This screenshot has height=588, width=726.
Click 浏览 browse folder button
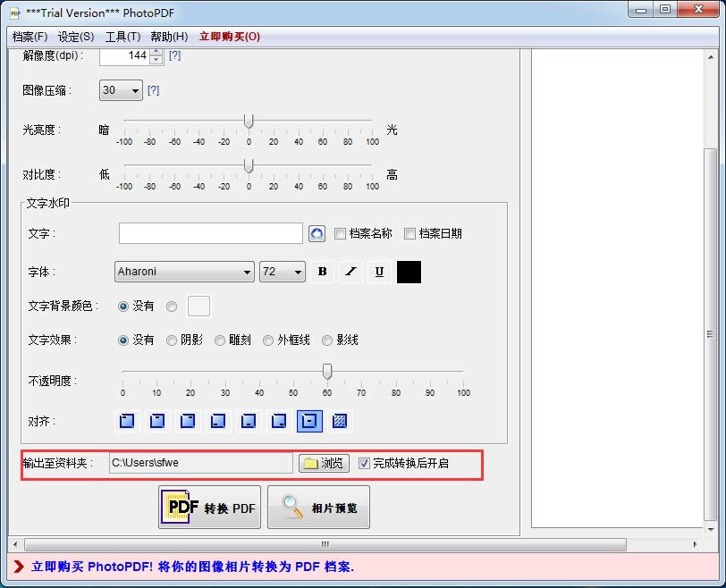(x=324, y=463)
